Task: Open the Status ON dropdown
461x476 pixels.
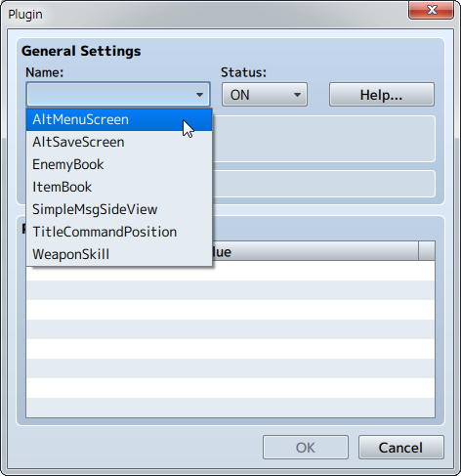Action: tap(265, 95)
